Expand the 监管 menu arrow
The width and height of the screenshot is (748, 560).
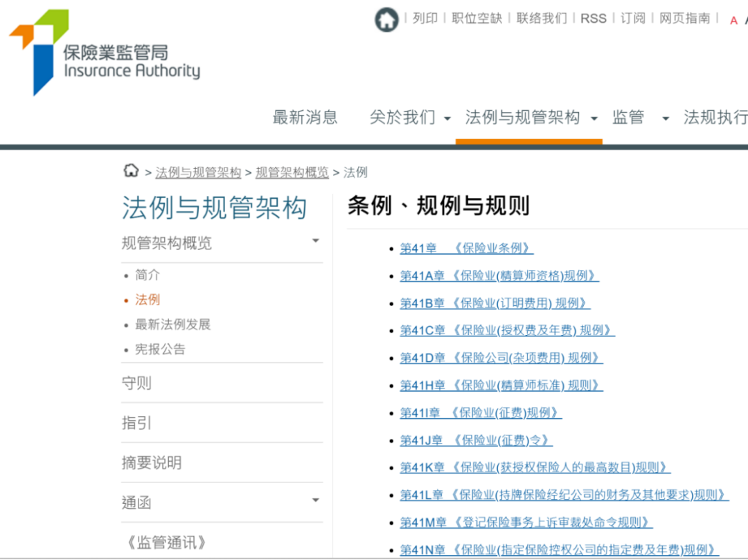666,119
